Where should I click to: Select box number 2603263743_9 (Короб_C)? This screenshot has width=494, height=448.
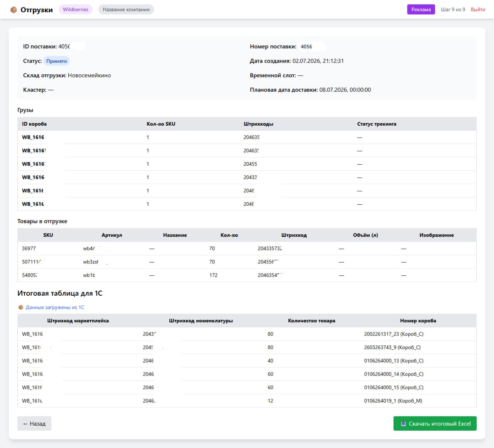[x=392, y=347]
